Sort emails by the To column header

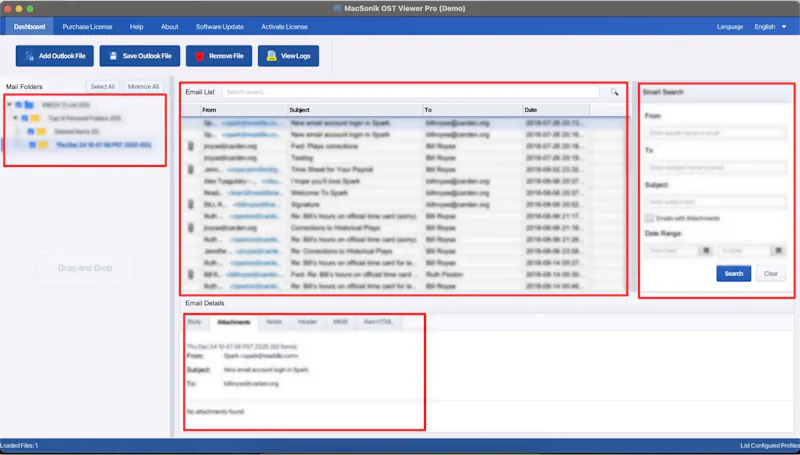click(473, 110)
